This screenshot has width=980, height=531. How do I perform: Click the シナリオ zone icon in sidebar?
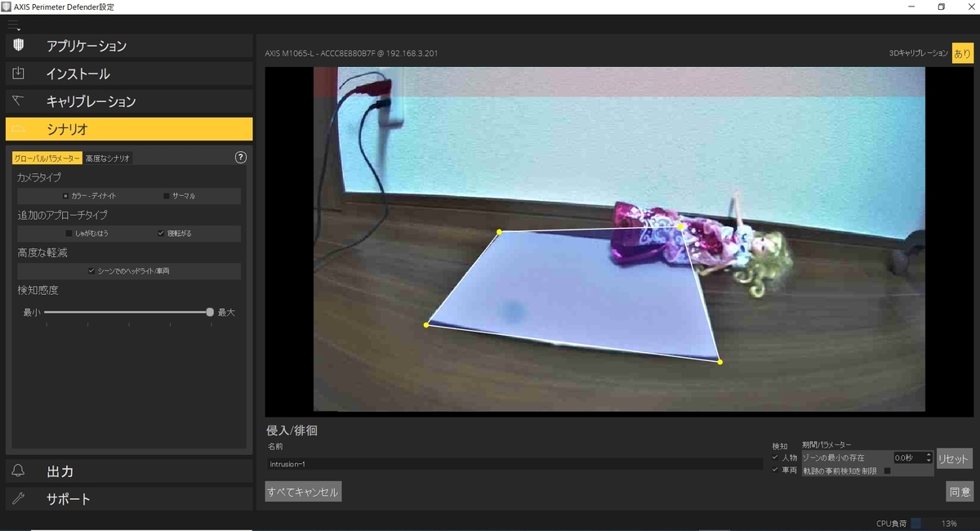pyautogui.click(x=17, y=128)
